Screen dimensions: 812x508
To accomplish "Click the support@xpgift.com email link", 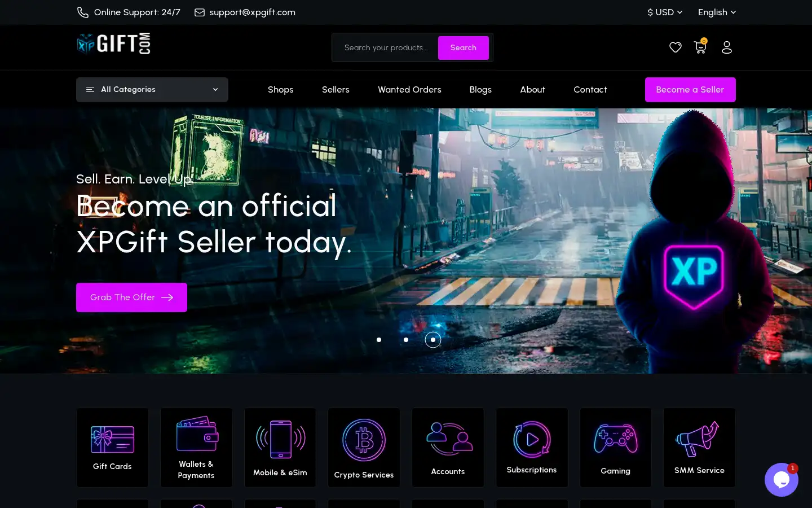I will click(x=252, y=12).
